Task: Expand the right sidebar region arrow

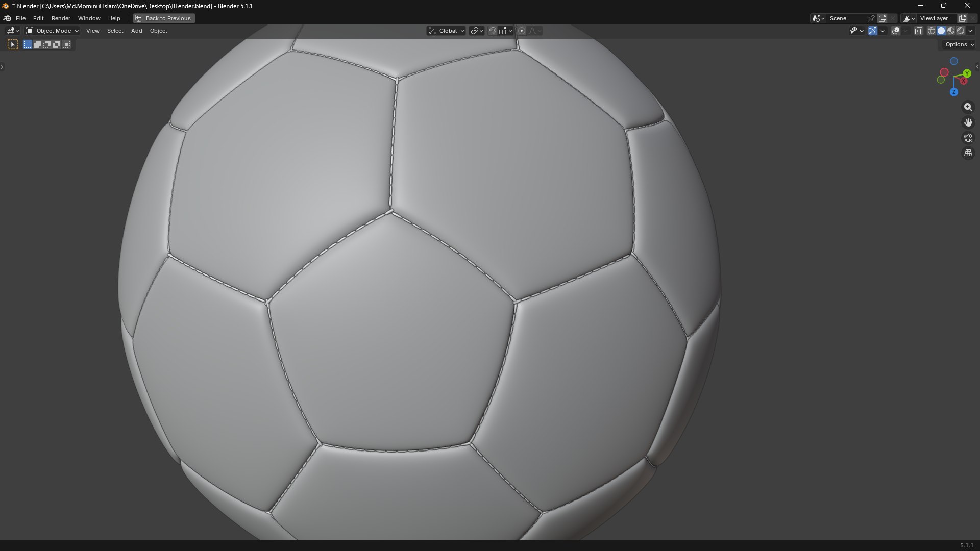Action: point(977,67)
